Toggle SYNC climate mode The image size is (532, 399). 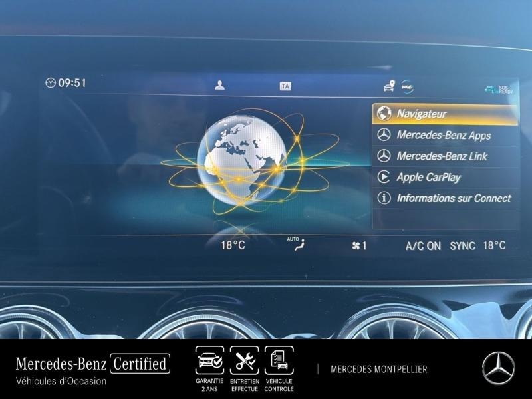point(462,246)
